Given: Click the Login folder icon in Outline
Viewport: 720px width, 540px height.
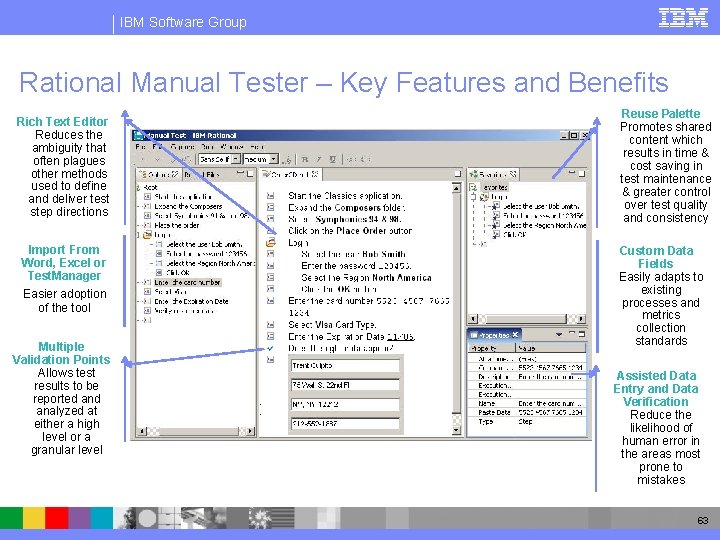Looking at the screenshot, I should [147, 235].
